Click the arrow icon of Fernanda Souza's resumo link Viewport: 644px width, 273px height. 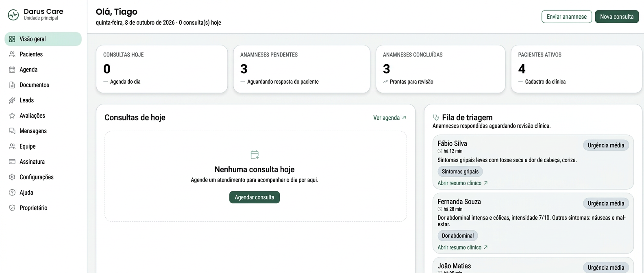pos(486,247)
